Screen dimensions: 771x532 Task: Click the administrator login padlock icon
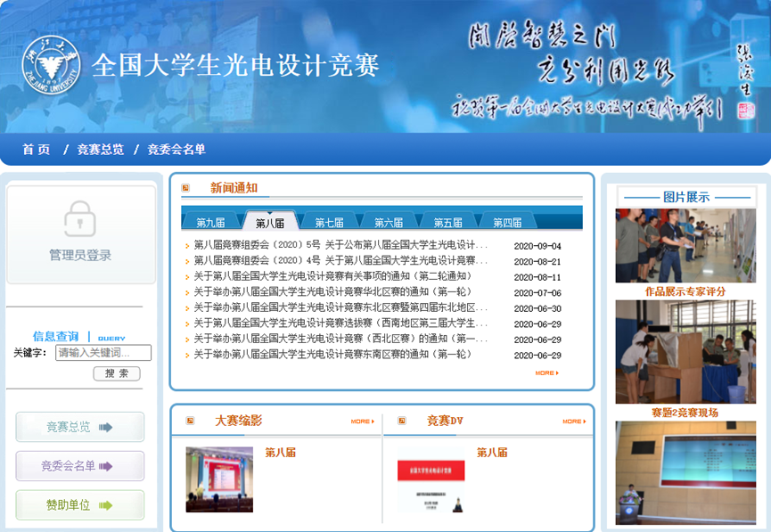click(79, 219)
